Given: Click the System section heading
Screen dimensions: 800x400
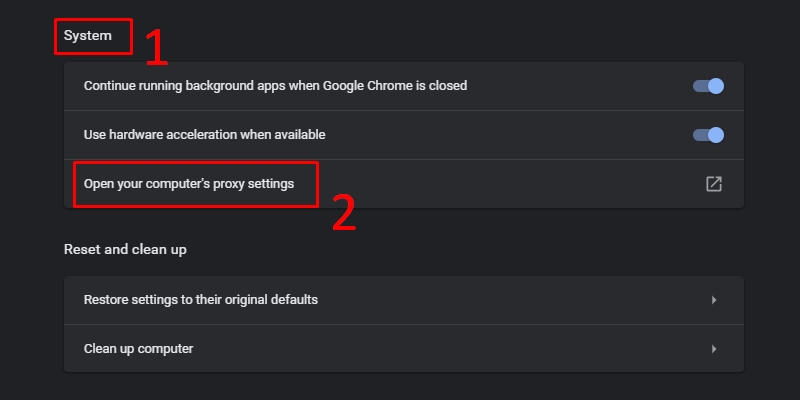Looking at the screenshot, I should pos(87,37).
